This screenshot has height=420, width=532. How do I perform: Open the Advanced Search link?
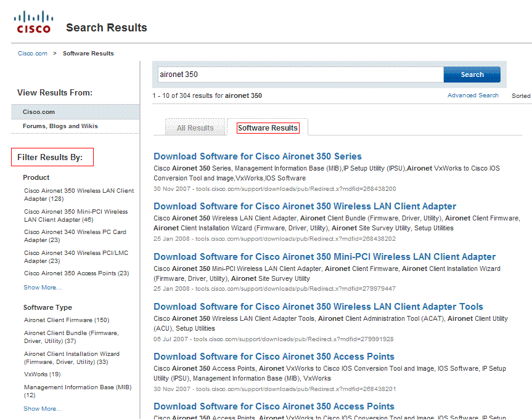point(473,95)
